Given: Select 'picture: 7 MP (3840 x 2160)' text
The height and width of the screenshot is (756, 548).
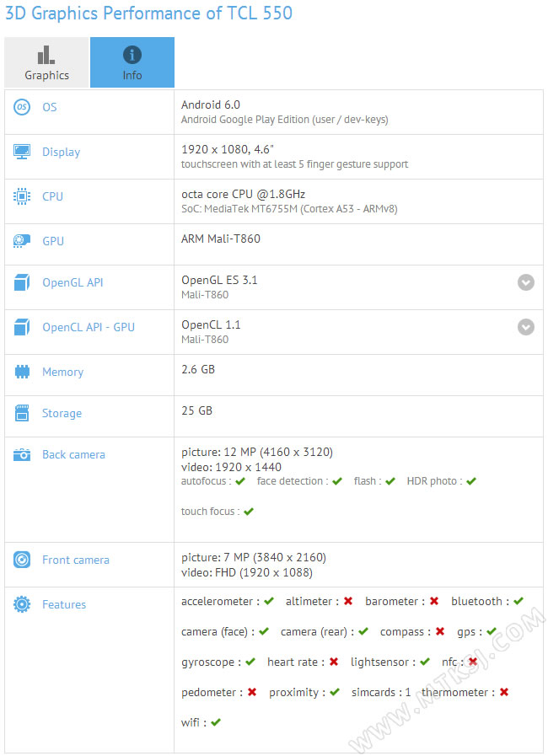Looking at the screenshot, I should (x=254, y=557).
